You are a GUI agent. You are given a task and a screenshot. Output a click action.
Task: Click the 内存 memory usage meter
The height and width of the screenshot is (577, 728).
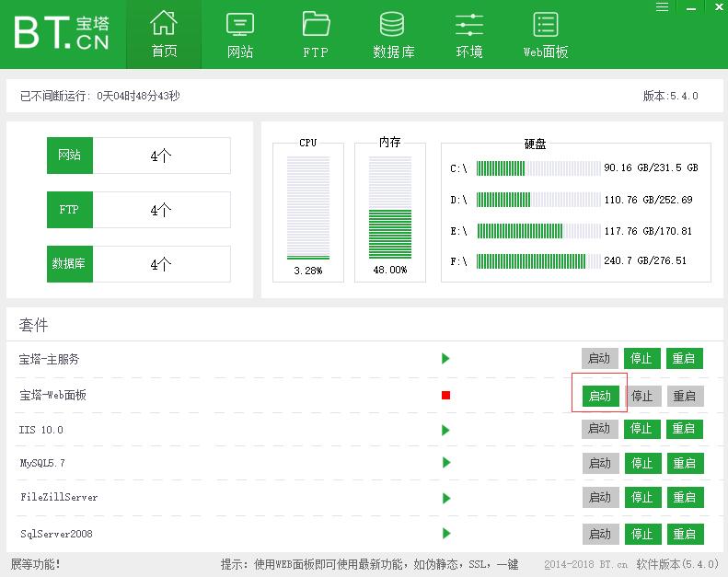coord(390,207)
